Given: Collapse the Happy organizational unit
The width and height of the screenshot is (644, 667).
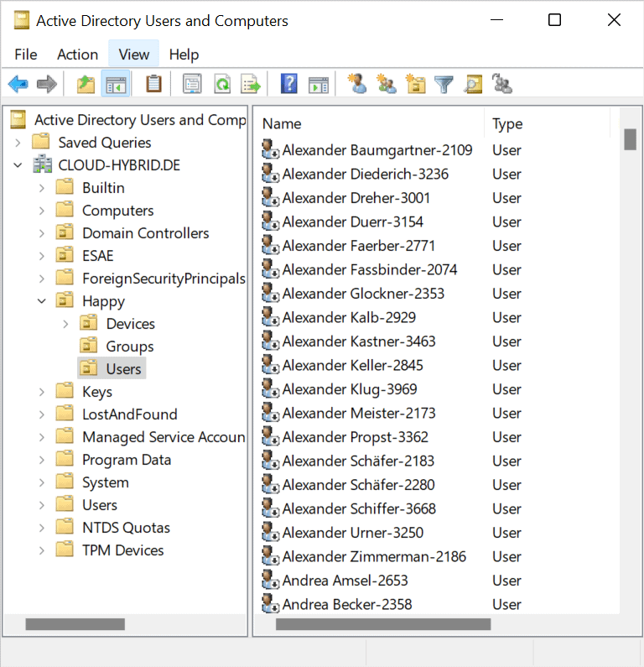Looking at the screenshot, I should [42, 300].
